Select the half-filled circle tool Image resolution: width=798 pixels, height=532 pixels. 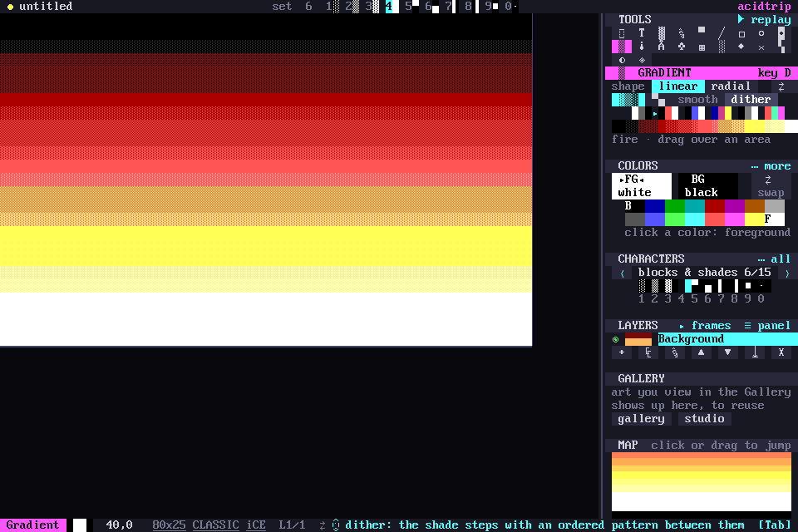[622, 60]
